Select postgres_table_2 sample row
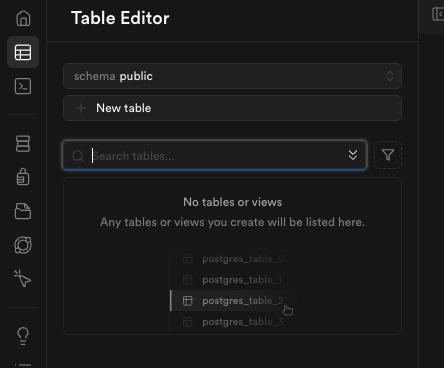 coord(233,301)
